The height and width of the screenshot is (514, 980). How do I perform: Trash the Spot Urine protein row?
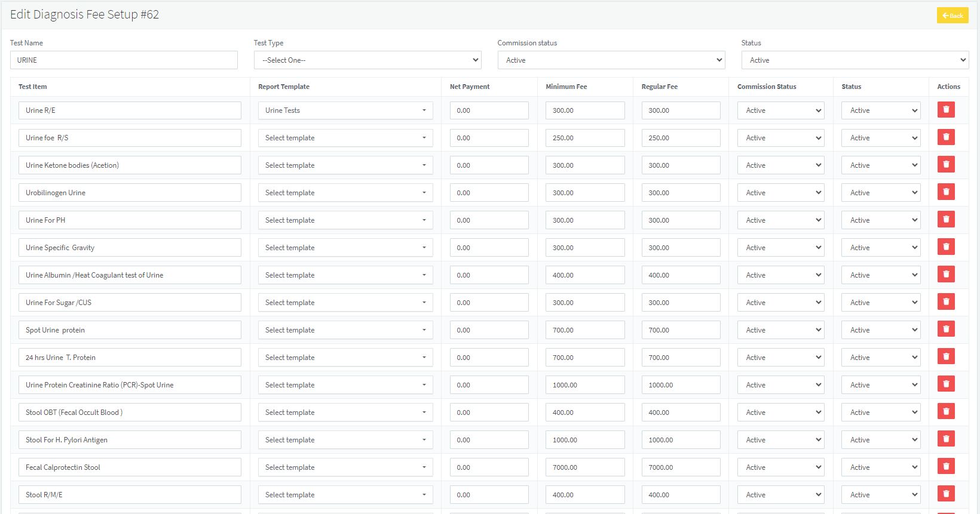(945, 330)
